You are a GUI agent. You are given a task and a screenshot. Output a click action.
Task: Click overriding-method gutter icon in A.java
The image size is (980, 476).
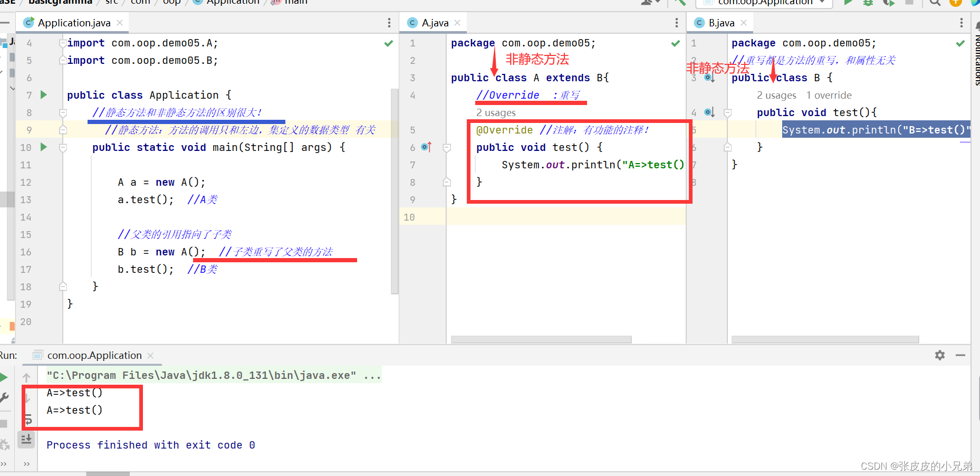tap(426, 147)
